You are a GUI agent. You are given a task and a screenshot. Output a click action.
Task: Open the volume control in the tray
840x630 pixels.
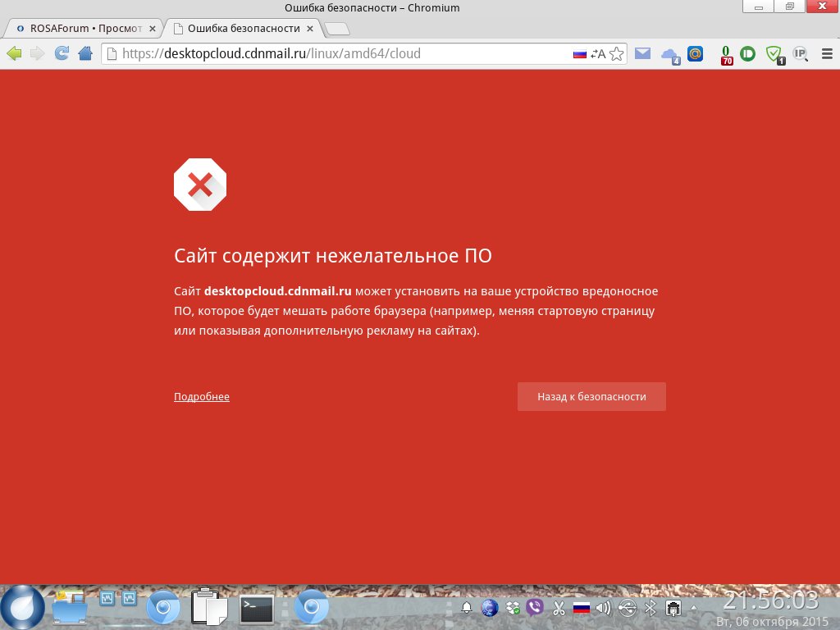[604, 608]
